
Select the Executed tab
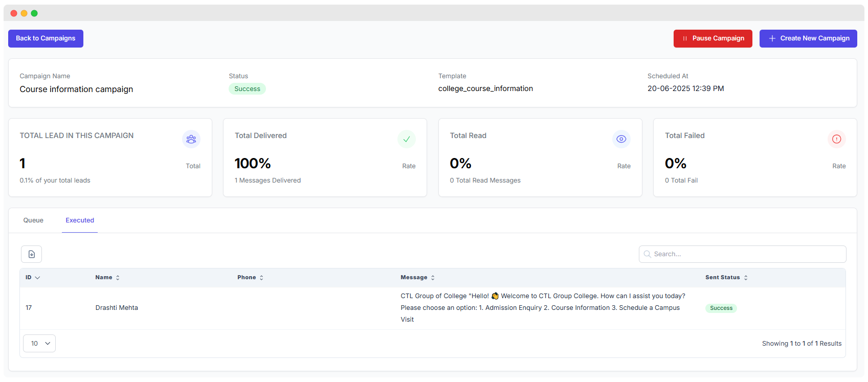pyautogui.click(x=80, y=220)
